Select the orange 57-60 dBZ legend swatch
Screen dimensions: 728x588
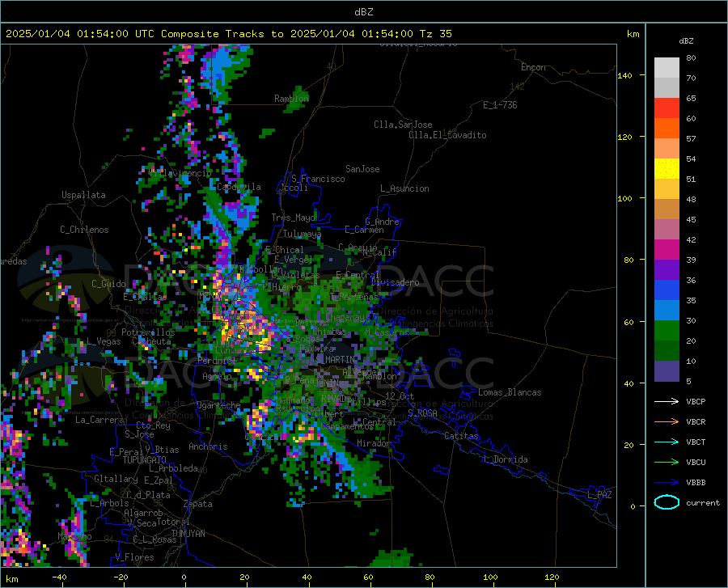[x=667, y=129]
